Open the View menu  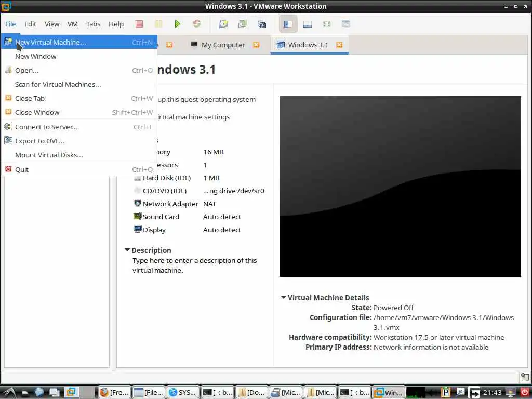pyautogui.click(x=52, y=24)
